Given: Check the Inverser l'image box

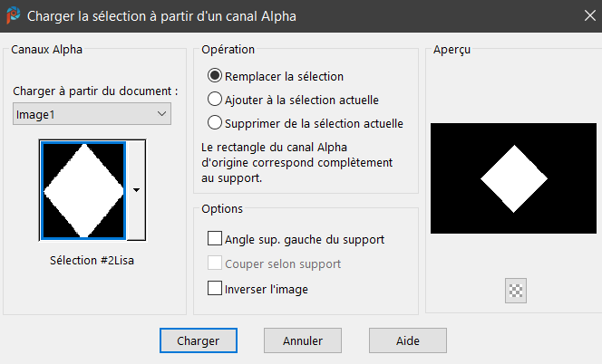Looking at the screenshot, I should (215, 289).
